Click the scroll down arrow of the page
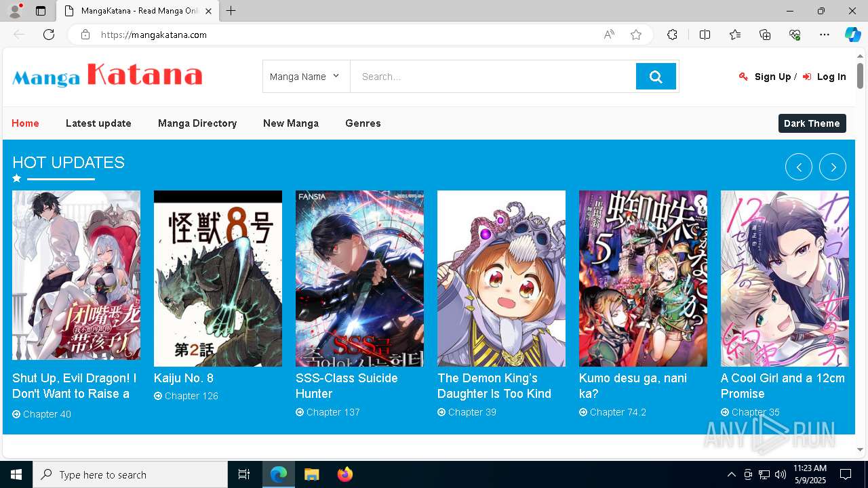This screenshot has width=868, height=488. 860,449
